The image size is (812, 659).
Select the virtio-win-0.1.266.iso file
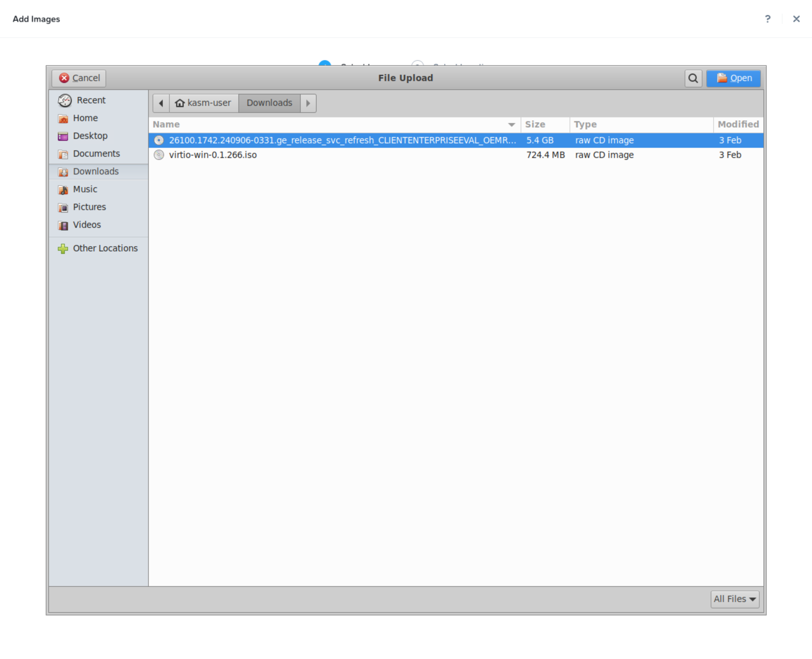coord(213,155)
